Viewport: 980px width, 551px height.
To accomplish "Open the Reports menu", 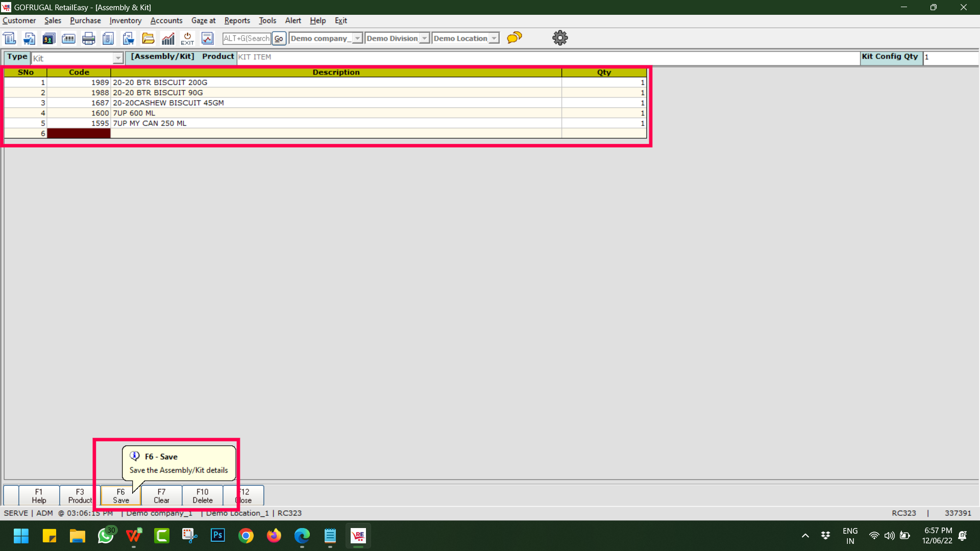I will point(237,20).
